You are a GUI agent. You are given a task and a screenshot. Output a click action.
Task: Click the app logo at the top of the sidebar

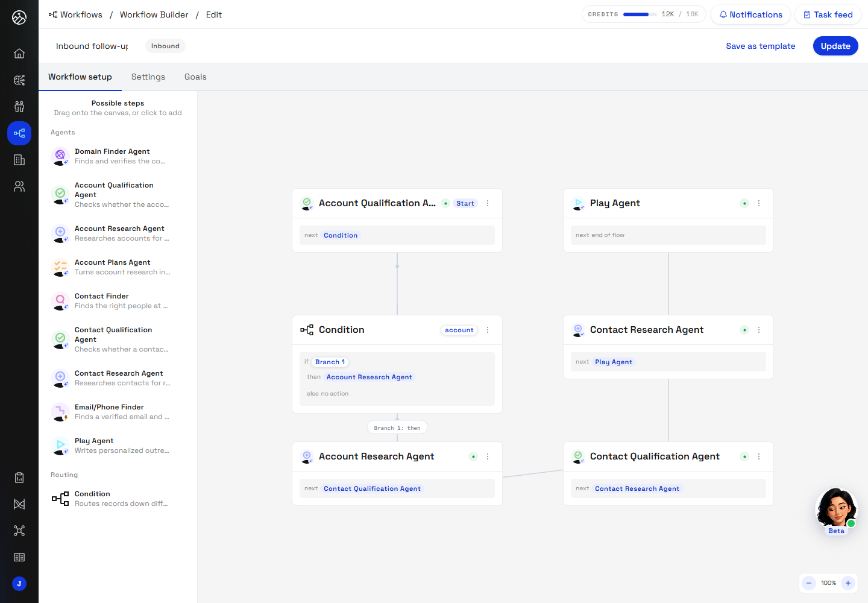[x=19, y=17]
